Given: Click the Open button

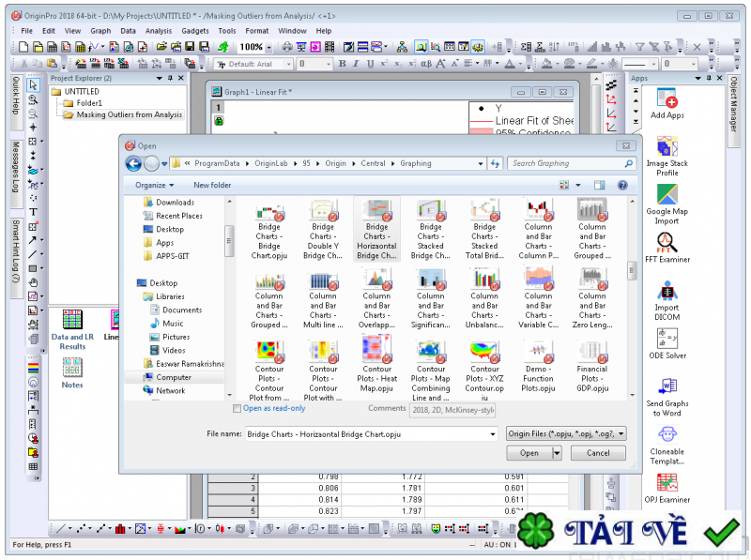Looking at the screenshot, I should pyautogui.click(x=529, y=453).
